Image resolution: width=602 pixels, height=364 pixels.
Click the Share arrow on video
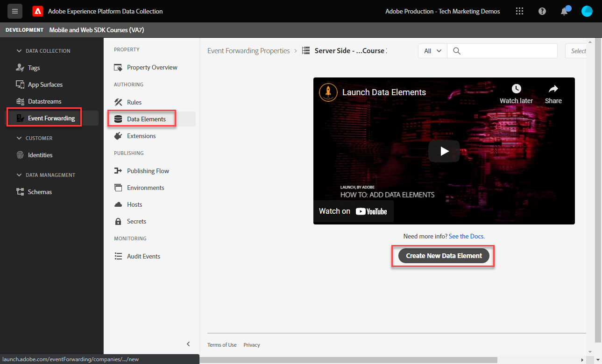553,89
